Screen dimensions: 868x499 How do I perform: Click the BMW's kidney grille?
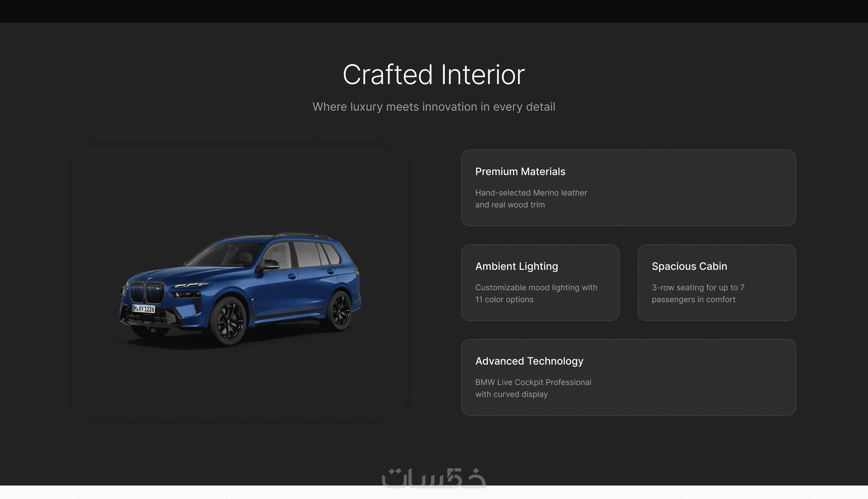tap(147, 292)
